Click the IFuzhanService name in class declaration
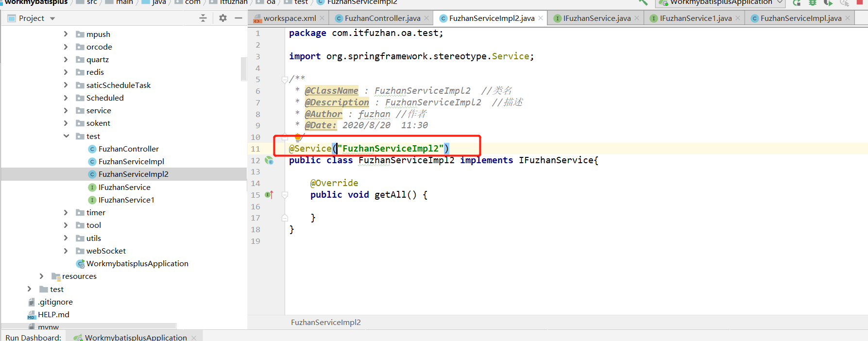868x341 pixels. pos(556,160)
